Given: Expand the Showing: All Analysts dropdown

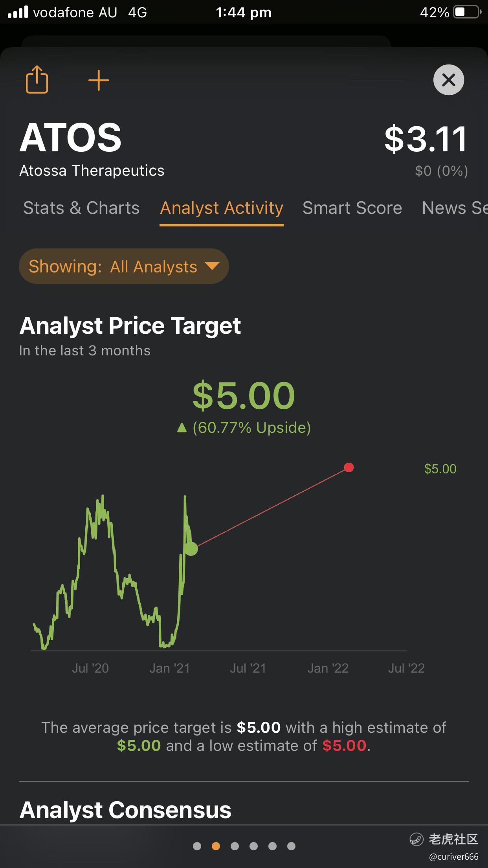Looking at the screenshot, I should pyautogui.click(x=124, y=266).
